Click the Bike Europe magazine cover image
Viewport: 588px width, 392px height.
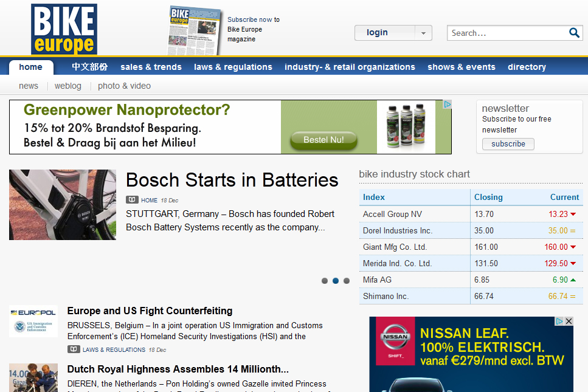[195, 30]
